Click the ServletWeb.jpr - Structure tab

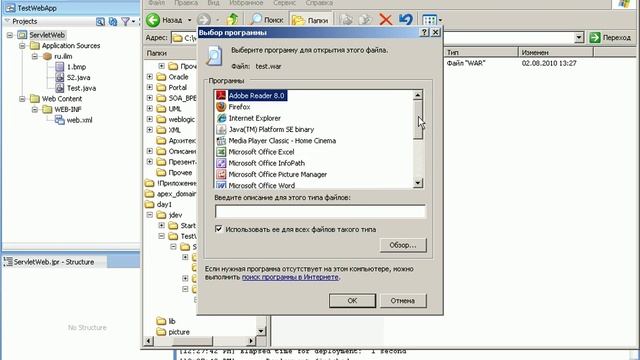tap(53, 262)
